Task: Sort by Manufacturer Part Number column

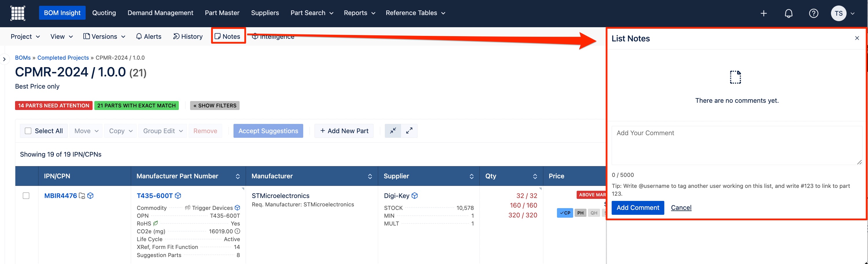Action: pos(238,176)
